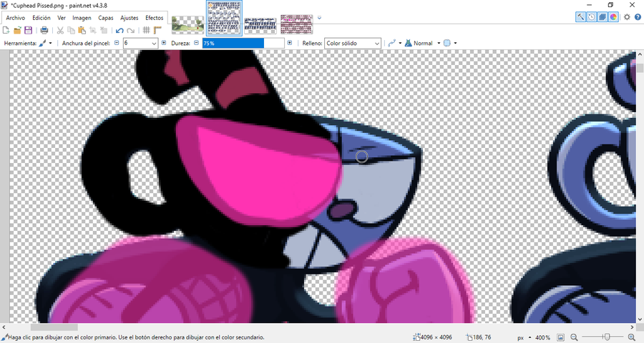Viewport: 644px width, 343px height.
Task: Toggle the History window with the clock icon
Action: point(592,17)
